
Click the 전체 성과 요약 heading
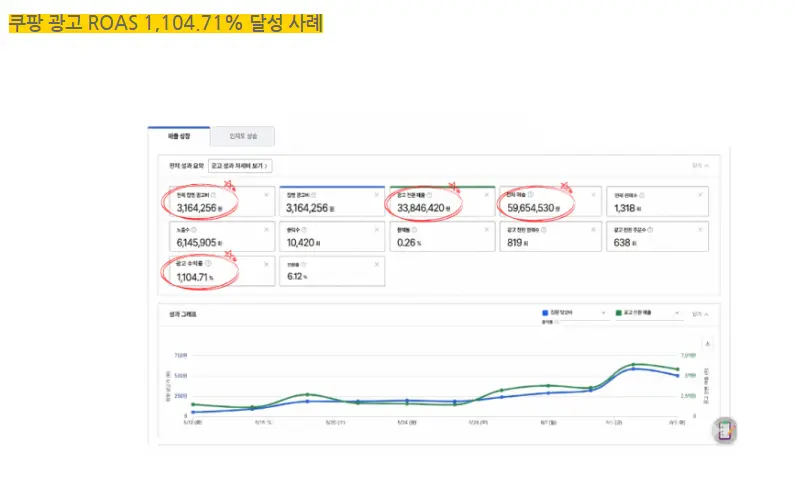pos(186,166)
